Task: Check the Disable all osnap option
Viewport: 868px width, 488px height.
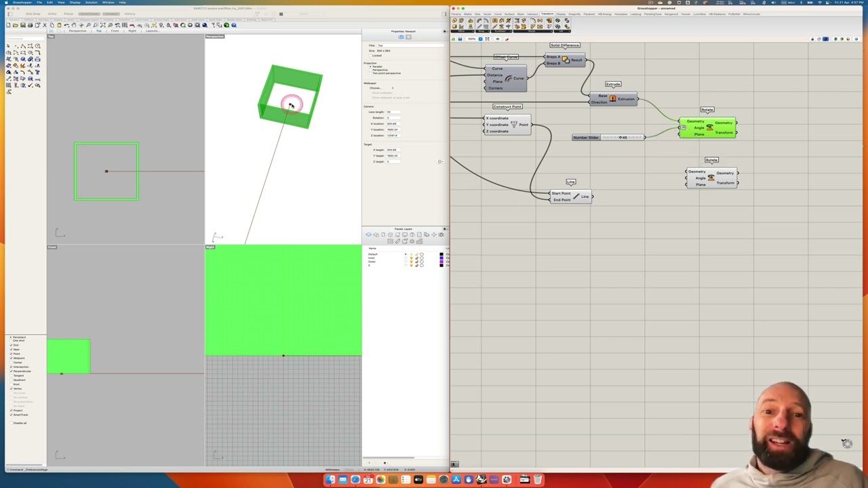Action: coord(12,423)
